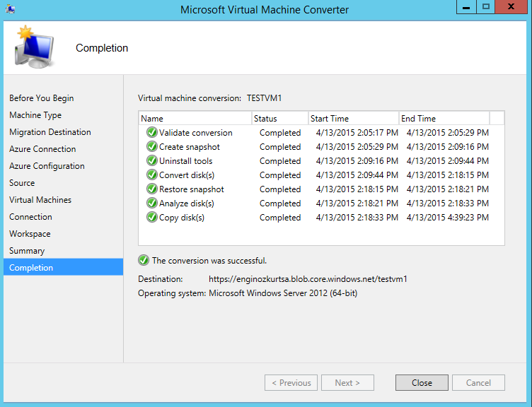
Task: Click the Create snapshot green check icon
Action: (x=152, y=146)
